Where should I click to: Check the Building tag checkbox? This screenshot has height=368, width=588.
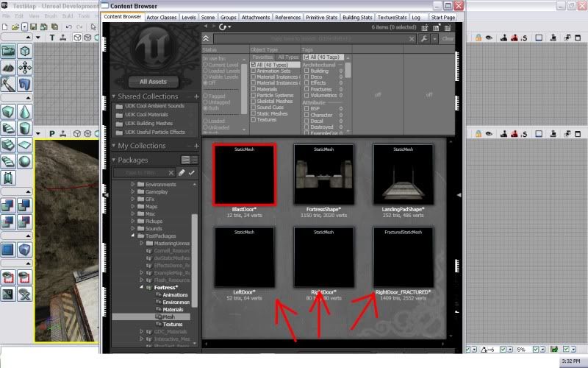click(x=306, y=71)
